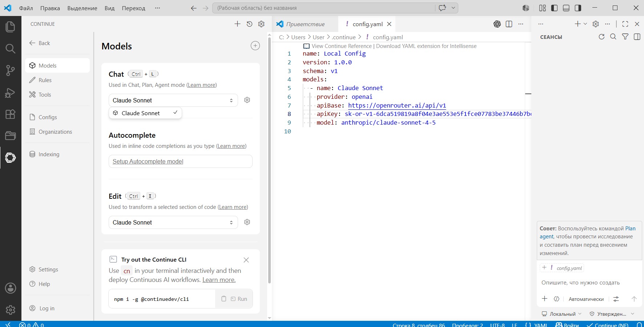Click Log in in Continue sidebar

tap(43, 308)
